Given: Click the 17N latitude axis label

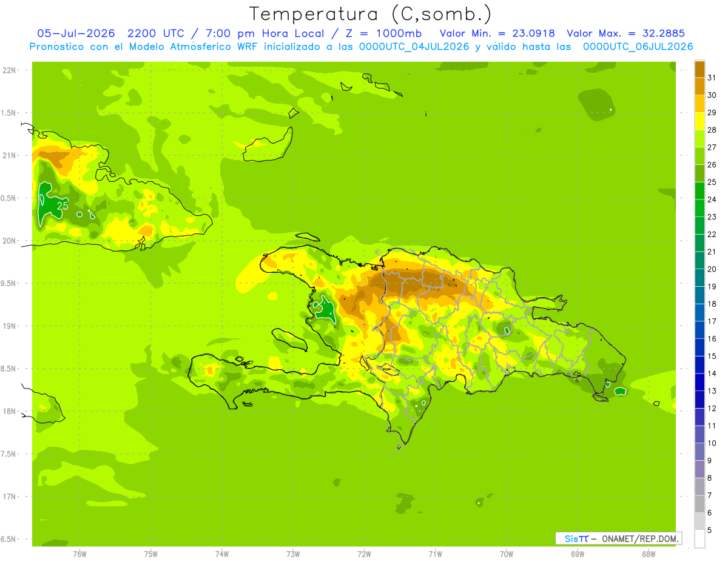Looking at the screenshot, I should click(x=10, y=497).
